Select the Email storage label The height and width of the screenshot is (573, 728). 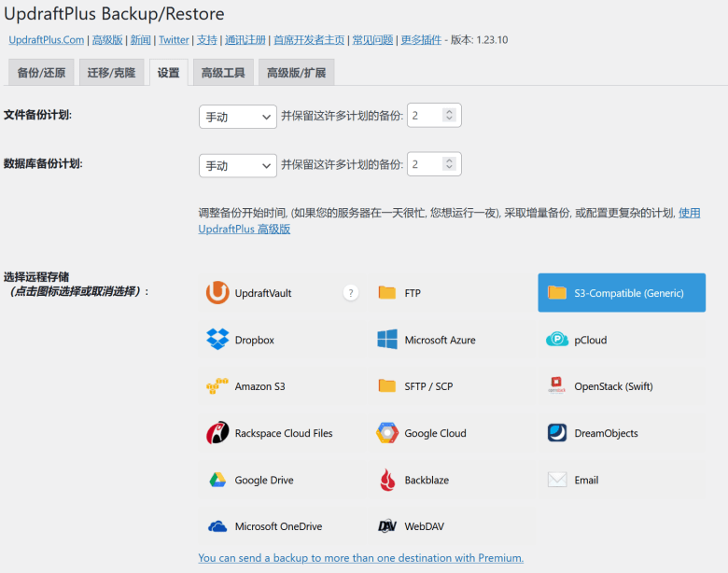[x=586, y=480]
